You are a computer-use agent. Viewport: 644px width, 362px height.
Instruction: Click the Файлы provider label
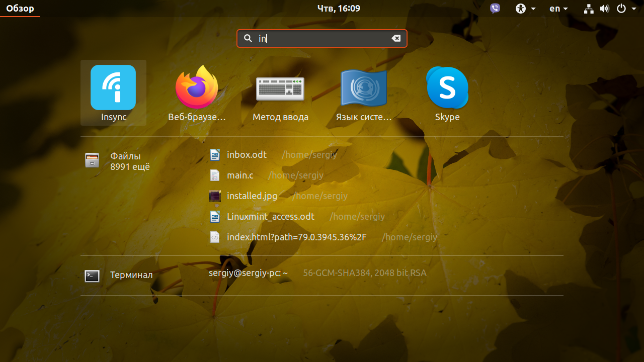point(125,156)
